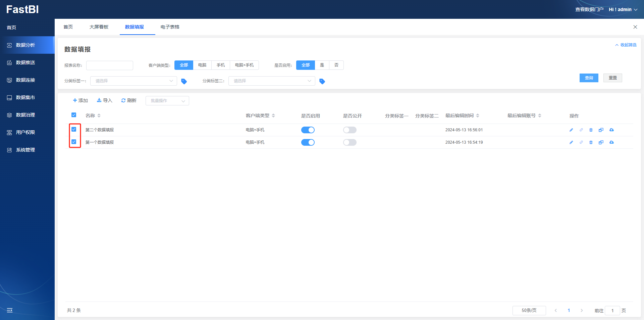
Task: Open the 50条/页 page size dropdown
Action: coord(529,311)
